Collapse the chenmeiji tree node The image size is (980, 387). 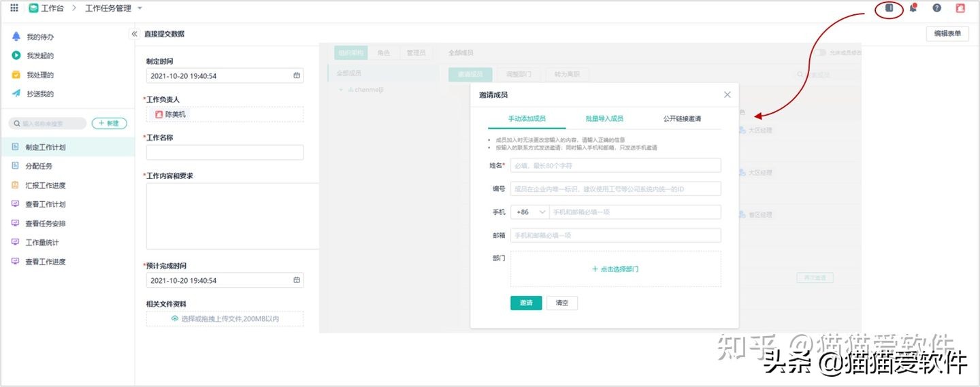341,90
